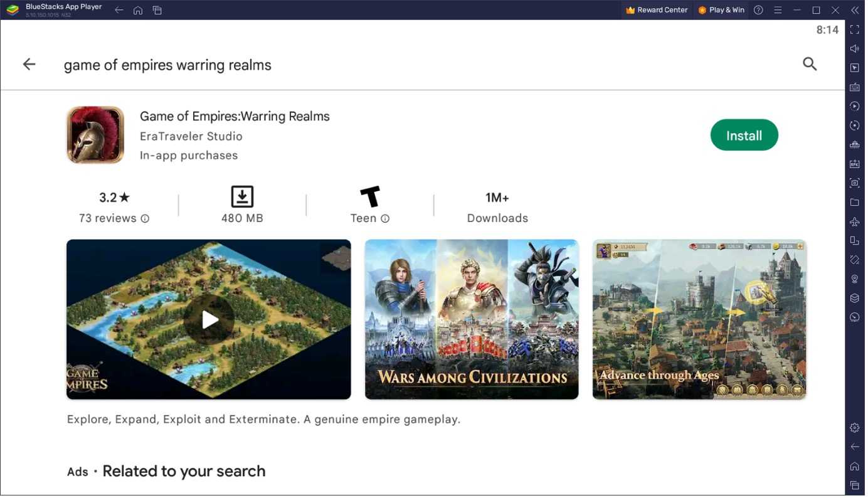Screen dimensions: 868x498
Task: Open the BlueStacks hamburger menu
Action: point(778,10)
